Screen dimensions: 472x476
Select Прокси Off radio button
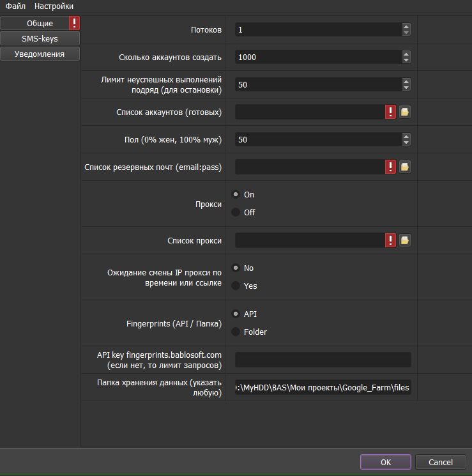[x=236, y=212]
